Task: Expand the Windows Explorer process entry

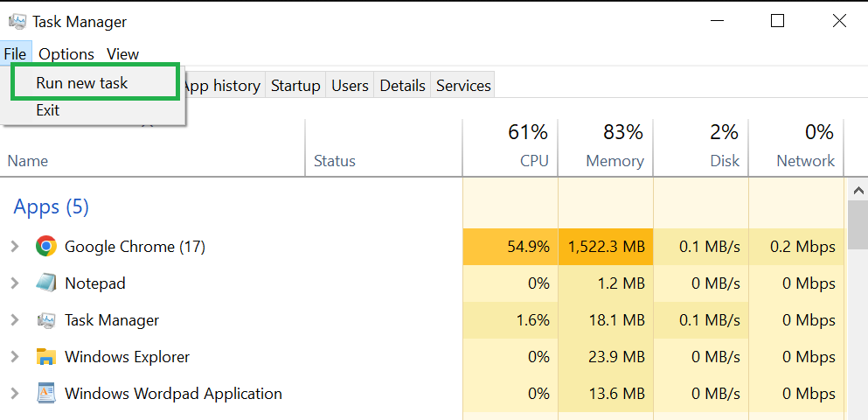Action: click(15, 357)
